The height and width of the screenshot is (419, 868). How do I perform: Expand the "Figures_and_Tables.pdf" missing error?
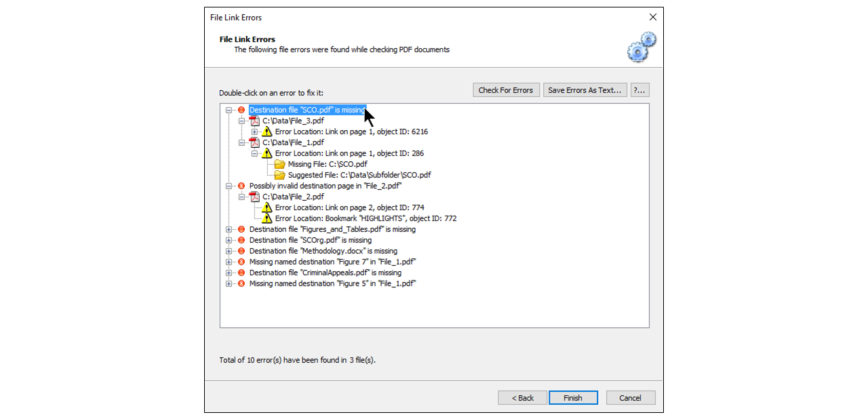tap(229, 228)
